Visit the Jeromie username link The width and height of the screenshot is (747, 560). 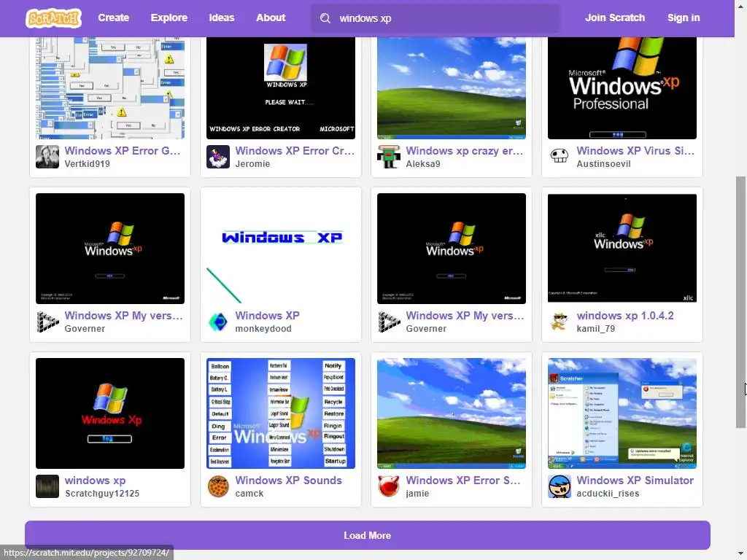pyautogui.click(x=252, y=164)
